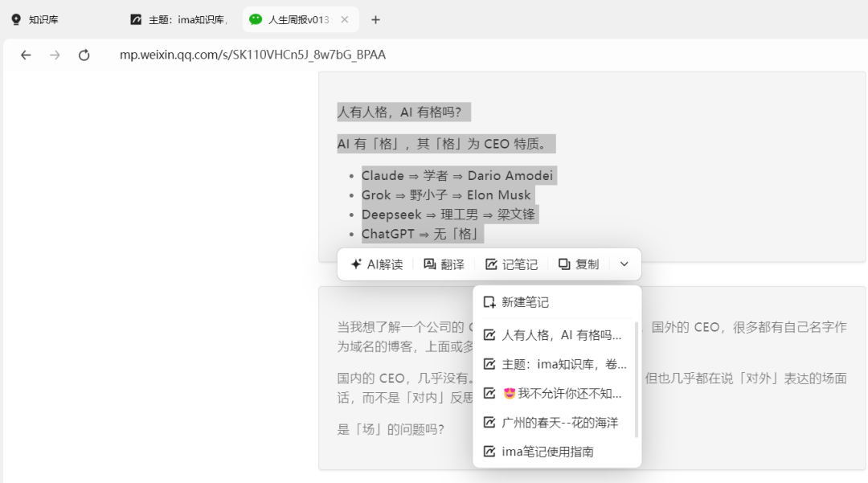Open a new tab with the plus button

(375, 20)
